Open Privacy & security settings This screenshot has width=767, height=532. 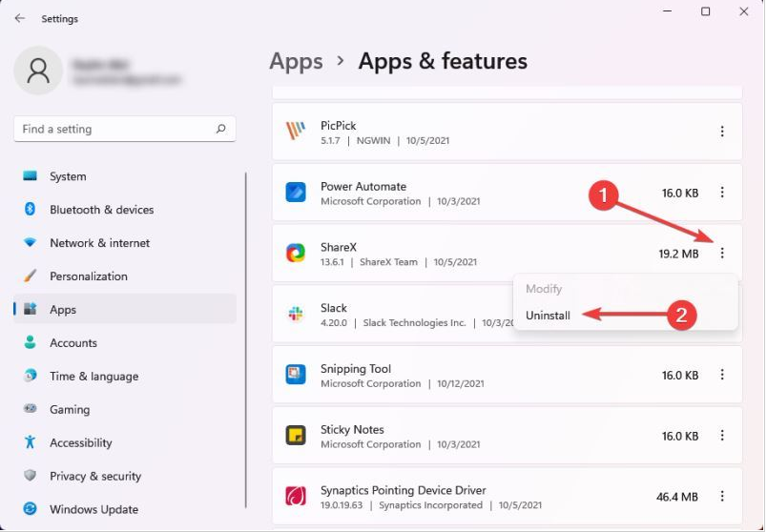94,476
